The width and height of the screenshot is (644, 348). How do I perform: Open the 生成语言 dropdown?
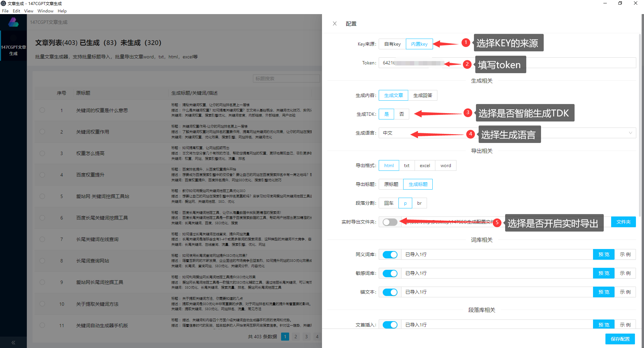point(507,133)
